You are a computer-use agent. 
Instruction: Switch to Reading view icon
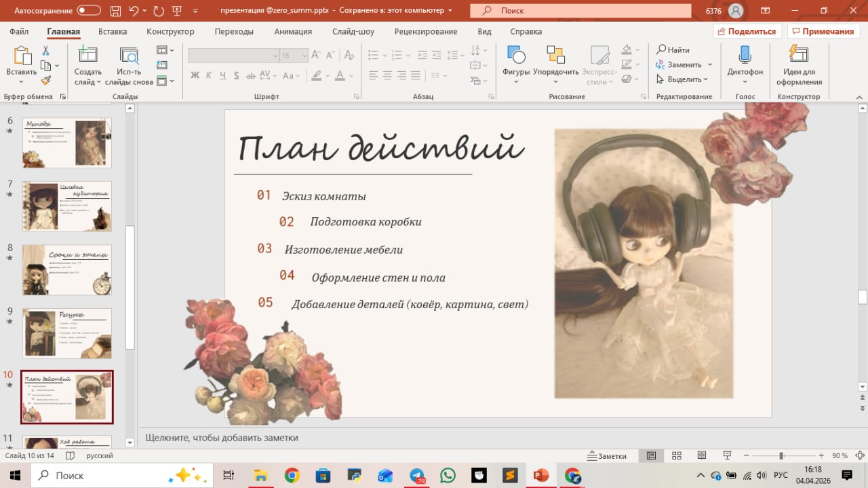(x=702, y=455)
